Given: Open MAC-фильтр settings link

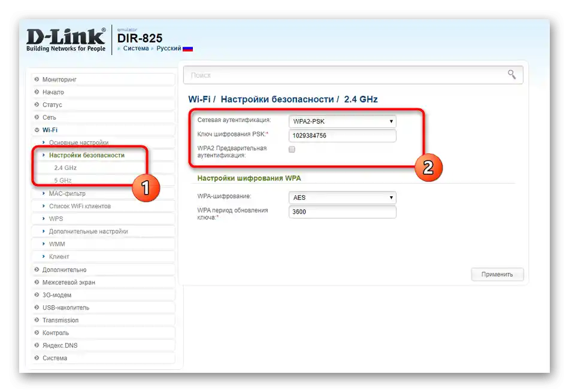Looking at the screenshot, I should pyautogui.click(x=67, y=193).
